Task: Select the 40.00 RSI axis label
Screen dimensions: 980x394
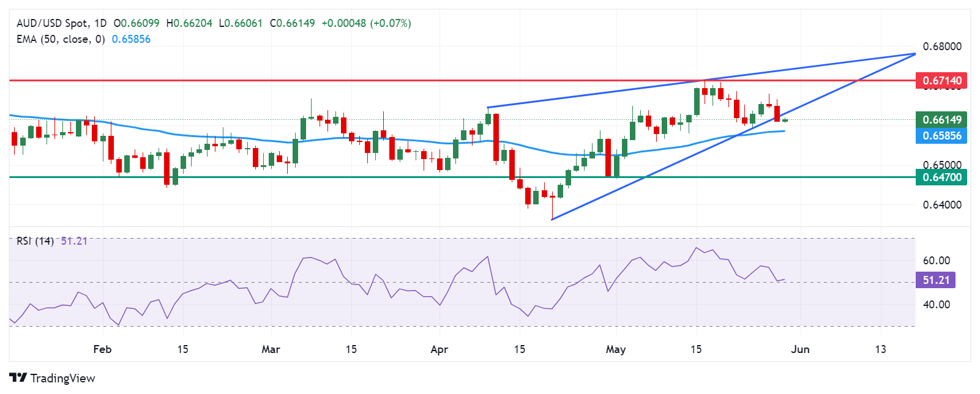Action: click(x=936, y=305)
